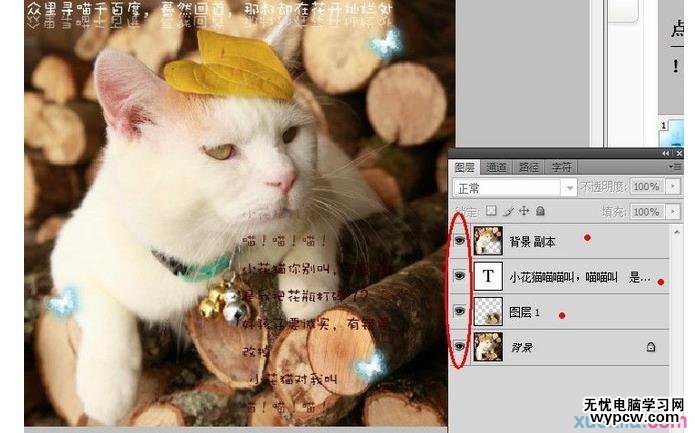Toggle visibility of 图层 1
Screen dimensions: 695x433
coord(460,311)
